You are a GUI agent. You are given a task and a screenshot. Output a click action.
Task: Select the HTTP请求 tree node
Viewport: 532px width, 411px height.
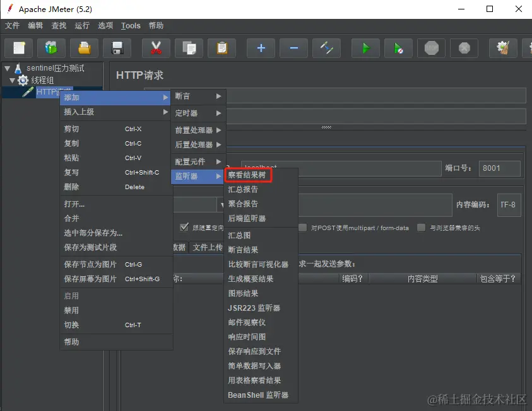click(x=47, y=92)
